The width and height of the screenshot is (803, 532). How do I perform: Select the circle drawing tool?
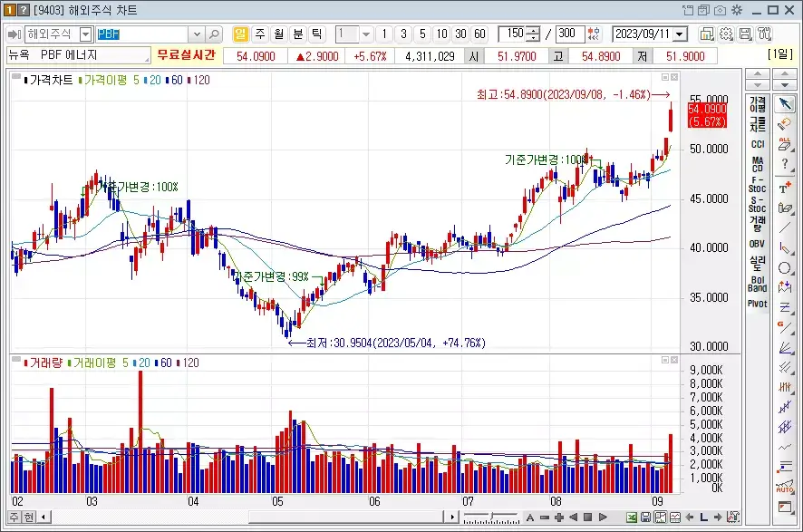(785, 267)
